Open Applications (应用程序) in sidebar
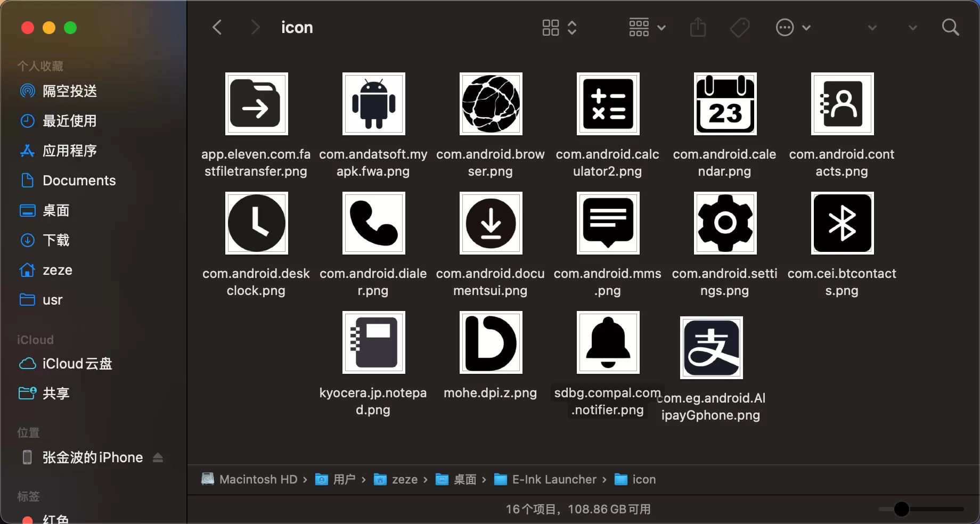This screenshot has width=980, height=524. pyautogui.click(x=59, y=151)
